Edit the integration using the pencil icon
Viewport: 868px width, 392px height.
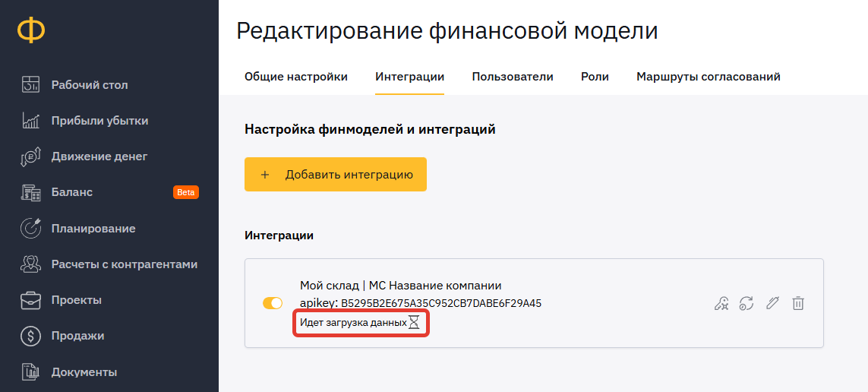pyautogui.click(x=773, y=303)
